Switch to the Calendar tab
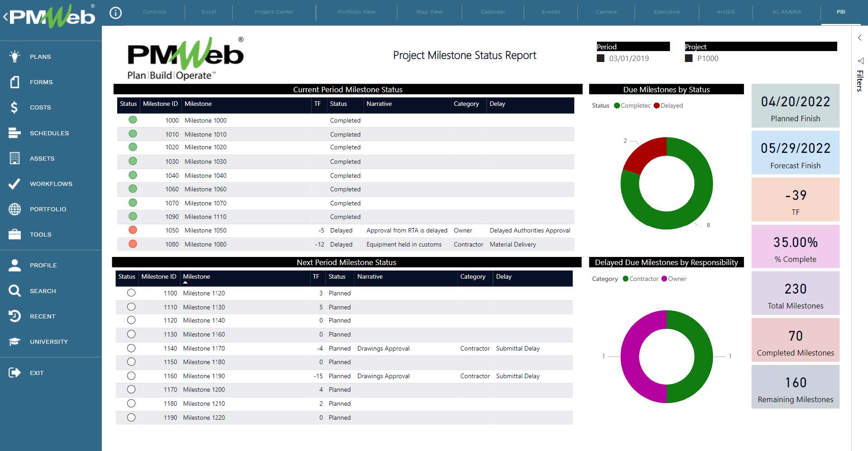This screenshot has width=868, height=451. [493, 12]
